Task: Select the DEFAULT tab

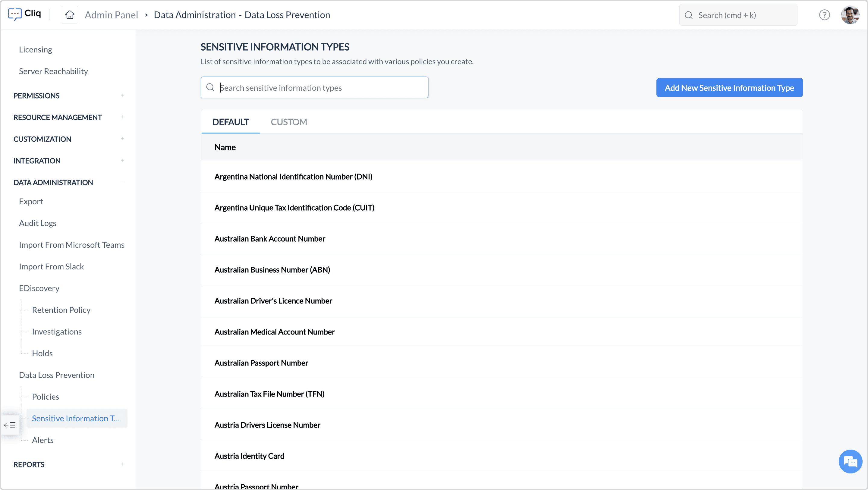Action: coord(231,122)
